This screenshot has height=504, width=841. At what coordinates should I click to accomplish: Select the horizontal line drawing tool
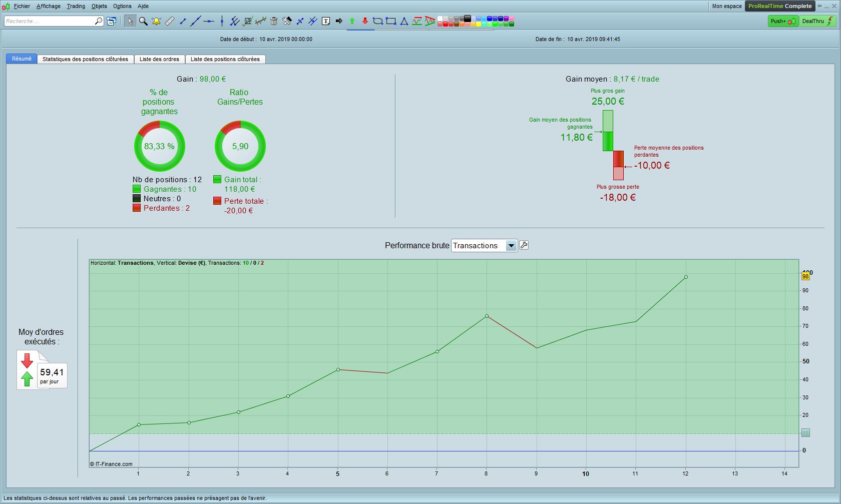point(209,21)
